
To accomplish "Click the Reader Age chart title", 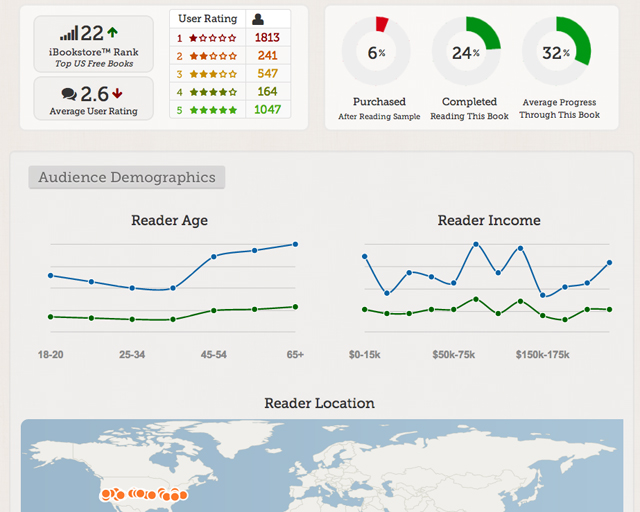I will 169,220.
